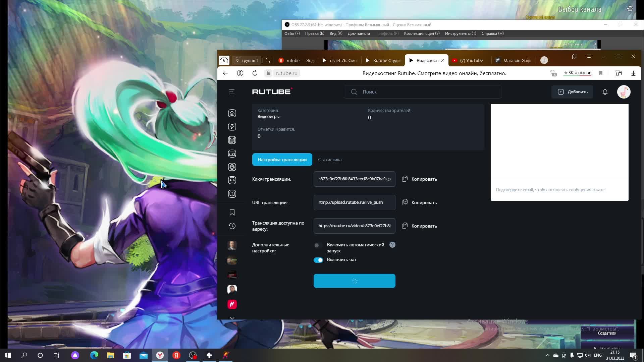Disable the chat toggle switch
Viewport: 644px width, 362px height.
click(x=318, y=260)
